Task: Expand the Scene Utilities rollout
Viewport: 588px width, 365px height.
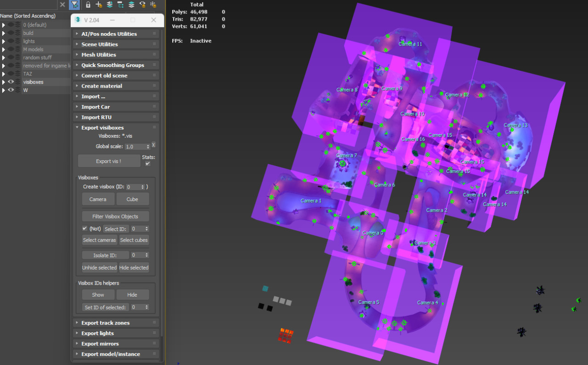Action: [100, 45]
